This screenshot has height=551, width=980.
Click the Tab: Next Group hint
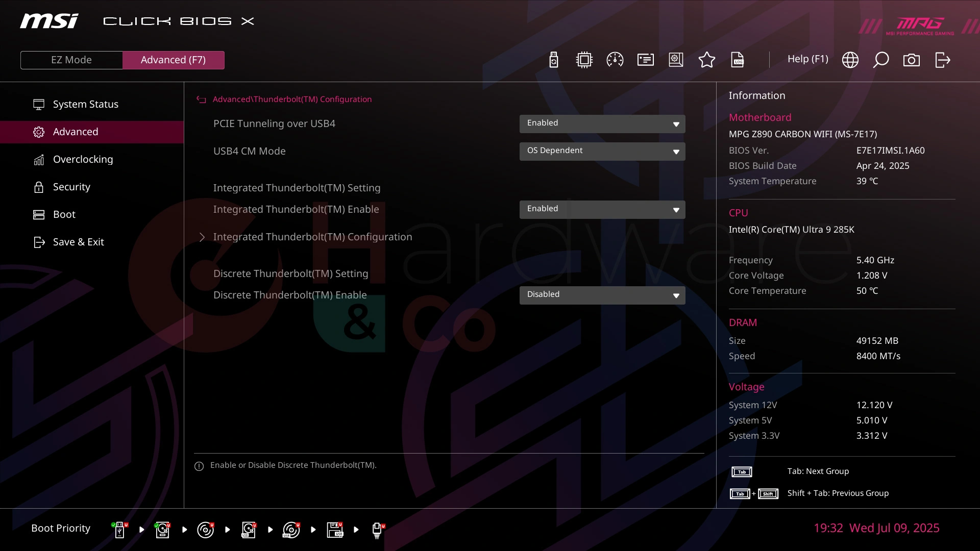(818, 471)
